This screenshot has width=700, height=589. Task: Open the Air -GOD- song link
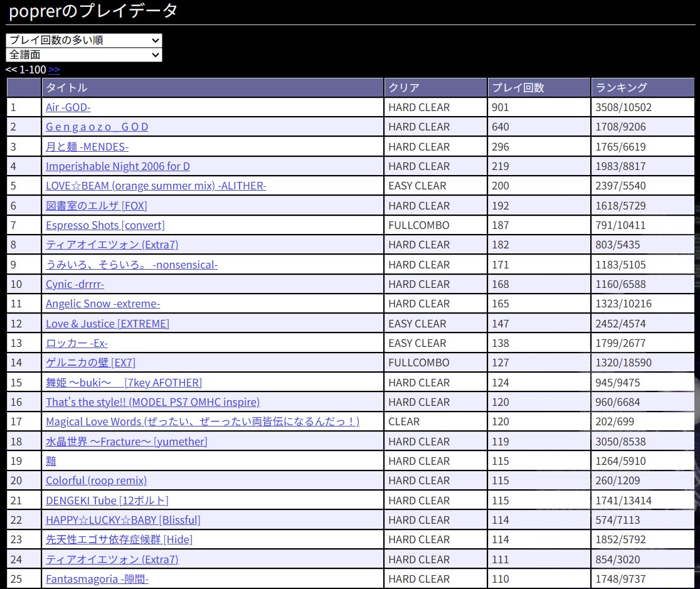[68, 107]
